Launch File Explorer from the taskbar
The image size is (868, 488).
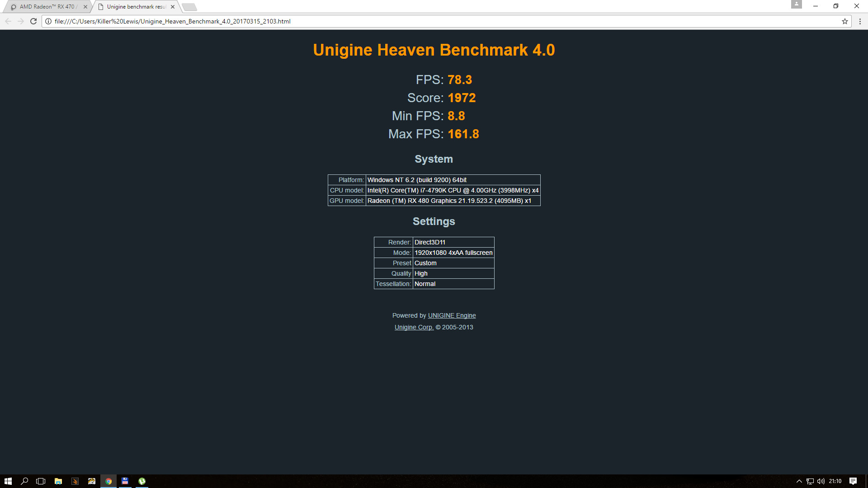pyautogui.click(x=58, y=481)
